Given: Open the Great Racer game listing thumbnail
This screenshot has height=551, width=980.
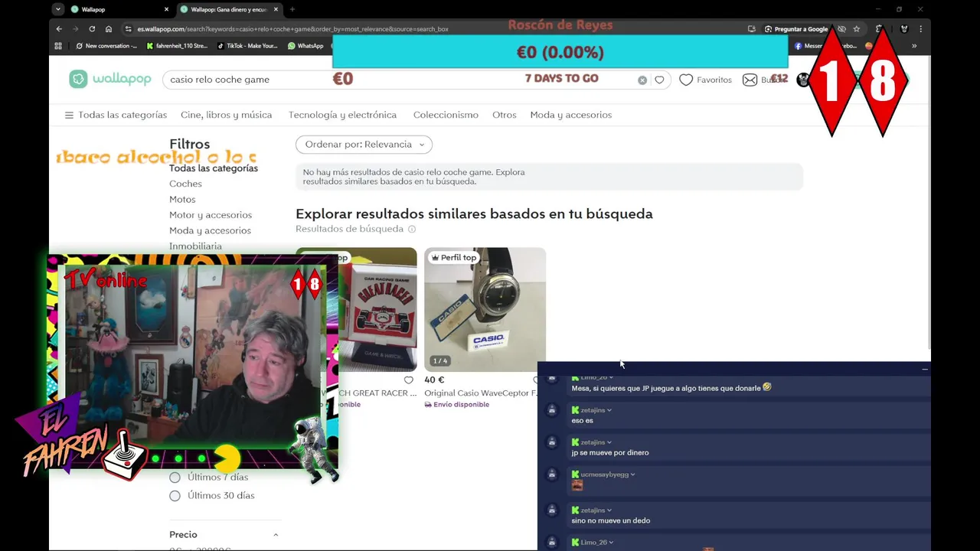Looking at the screenshot, I should pos(377,309).
